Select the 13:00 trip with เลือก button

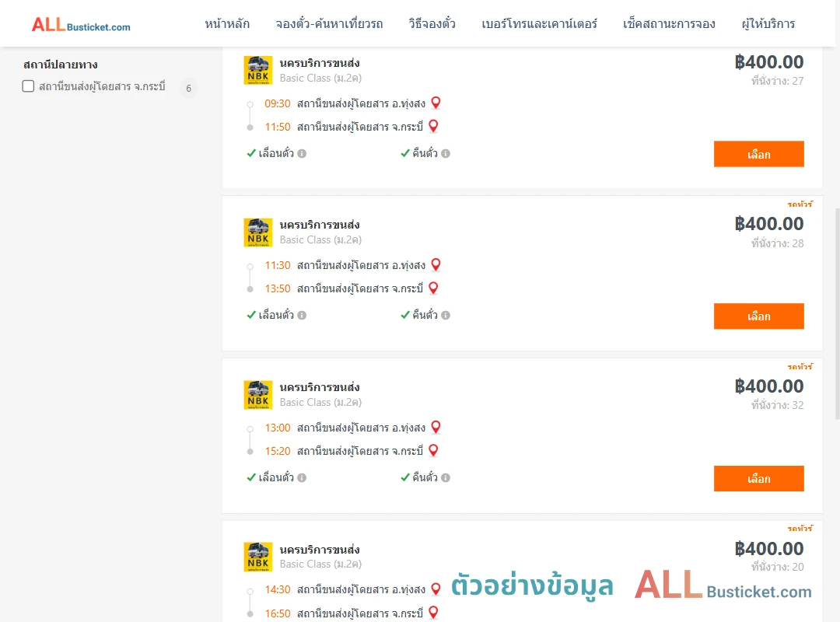(758, 478)
